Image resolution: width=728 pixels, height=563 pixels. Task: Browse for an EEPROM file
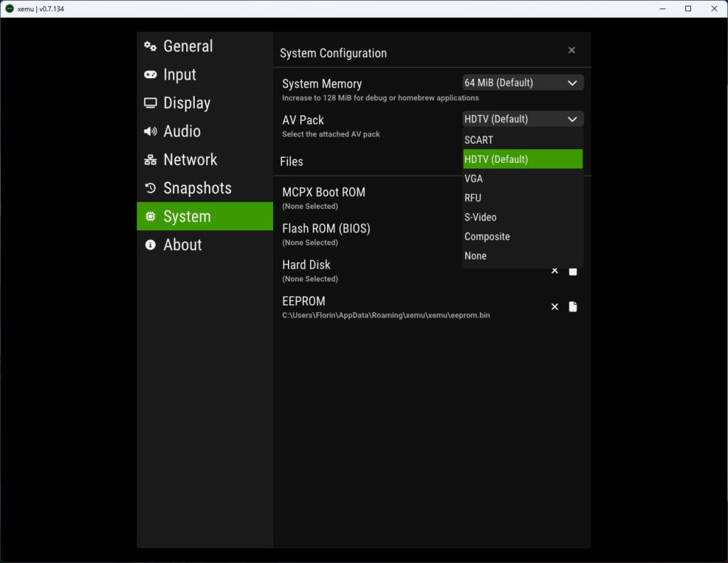pyautogui.click(x=573, y=307)
